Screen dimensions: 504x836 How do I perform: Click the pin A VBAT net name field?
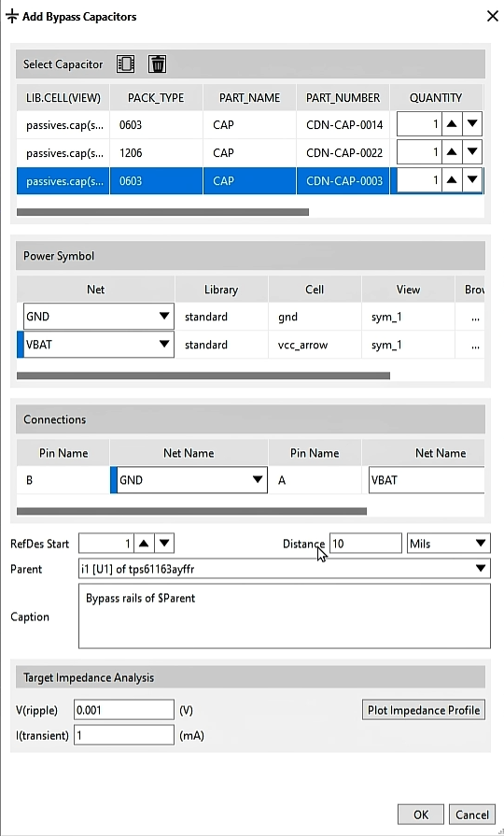427,480
